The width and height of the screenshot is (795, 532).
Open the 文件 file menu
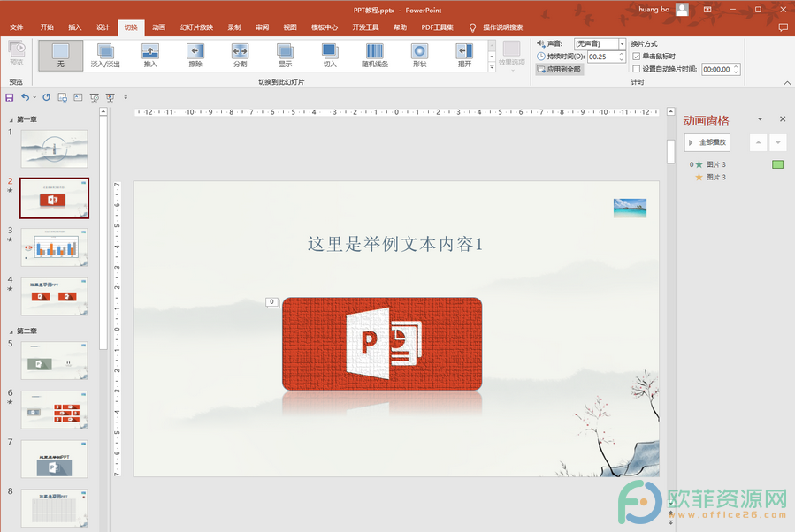[17, 27]
